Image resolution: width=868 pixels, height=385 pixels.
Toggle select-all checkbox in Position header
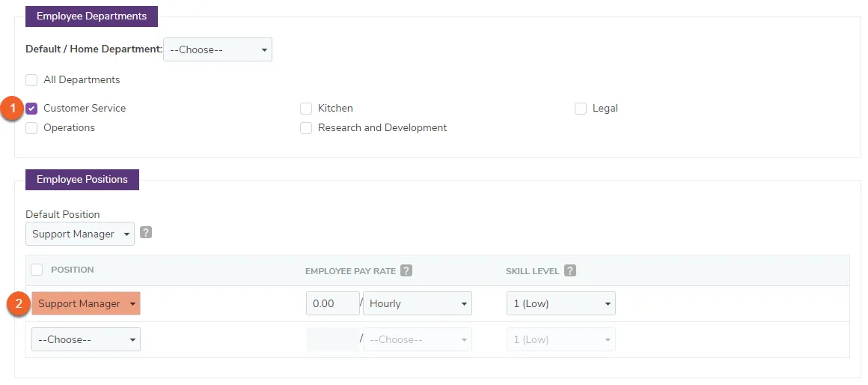click(37, 270)
